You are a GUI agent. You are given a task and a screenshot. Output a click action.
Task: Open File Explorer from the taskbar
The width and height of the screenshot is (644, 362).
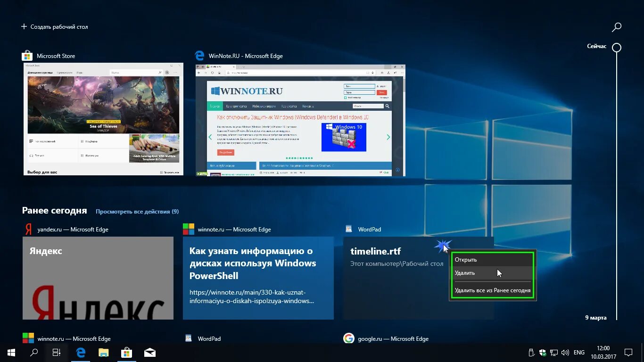[x=104, y=353]
